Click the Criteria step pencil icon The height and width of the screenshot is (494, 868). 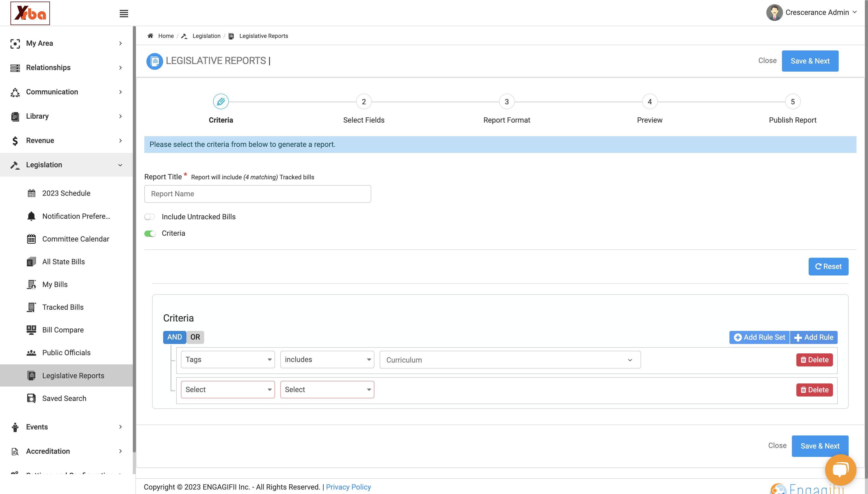click(x=221, y=101)
